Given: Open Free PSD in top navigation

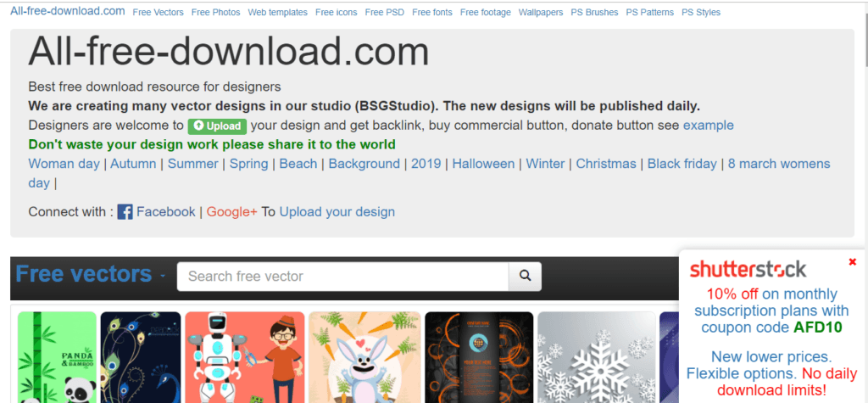Looking at the screenshot, I should pos(385,12).
